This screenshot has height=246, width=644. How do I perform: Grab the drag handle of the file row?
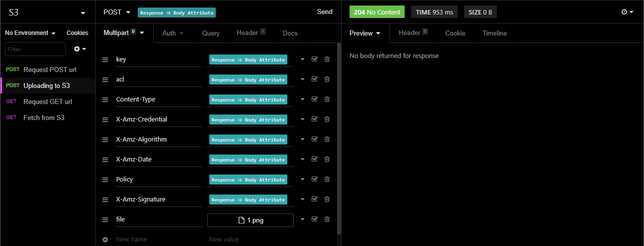105,219
